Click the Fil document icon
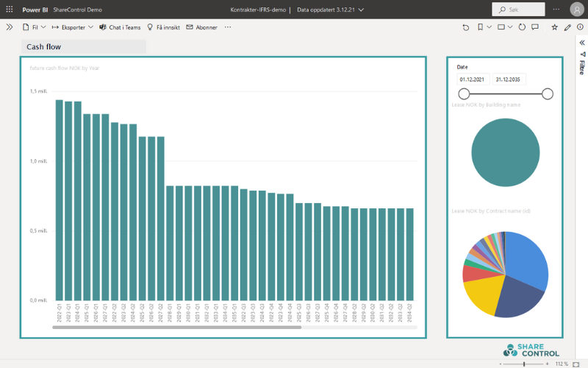 26,27
